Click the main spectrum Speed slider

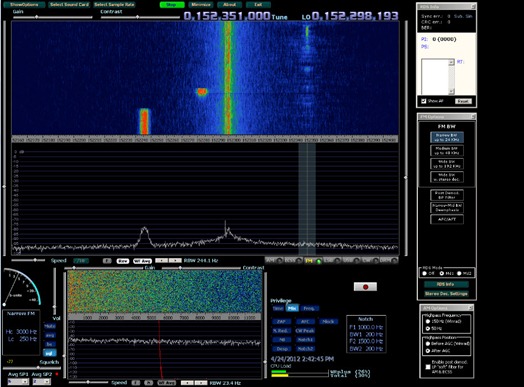28,260
